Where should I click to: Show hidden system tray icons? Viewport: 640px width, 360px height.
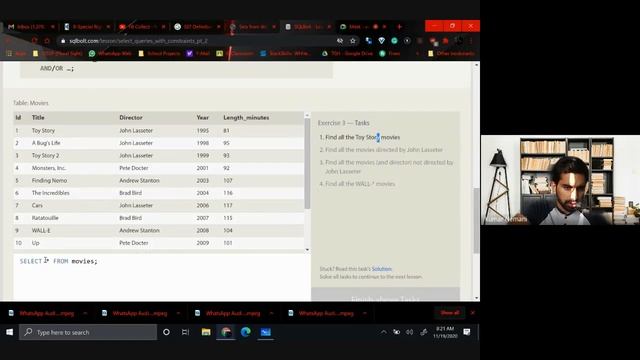click(x=383, y=332)
